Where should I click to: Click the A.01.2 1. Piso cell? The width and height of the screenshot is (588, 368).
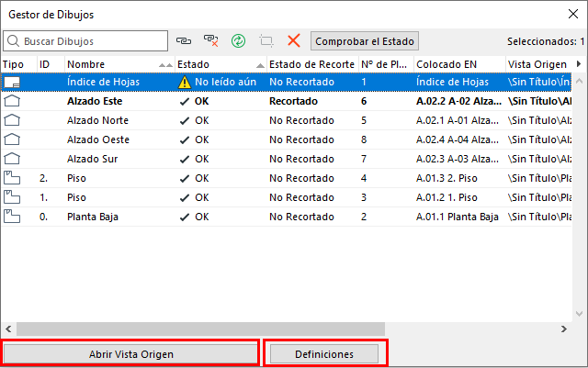(x=447, y=197)
